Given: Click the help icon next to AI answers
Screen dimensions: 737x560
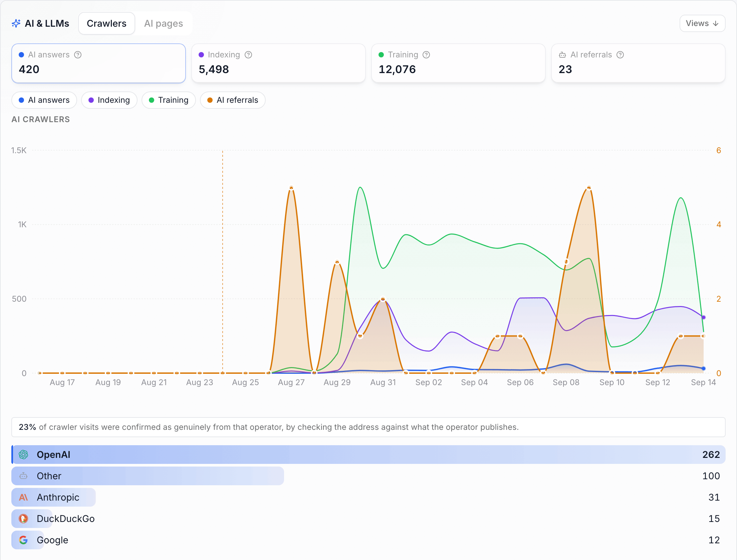Looking at the screenshot, I should point(78,55).
